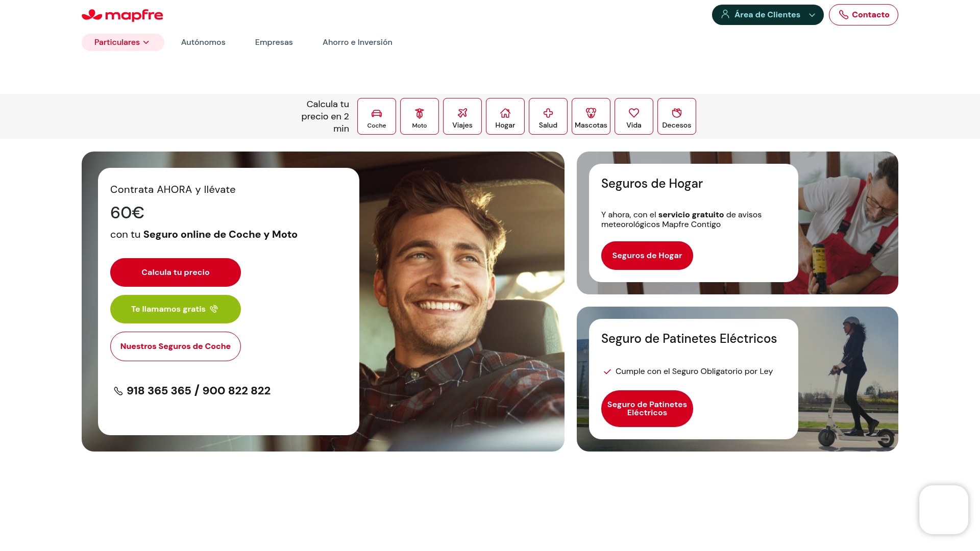Viewport: 980px width, 551px height.
Task: Click the electric scooter rider image
Action: (x=848, y=379)
